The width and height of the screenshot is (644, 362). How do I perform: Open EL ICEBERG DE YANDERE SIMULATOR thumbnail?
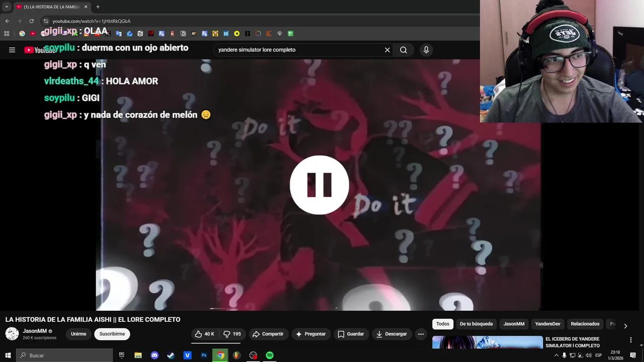pyautogui.click(x=488, y=342)
